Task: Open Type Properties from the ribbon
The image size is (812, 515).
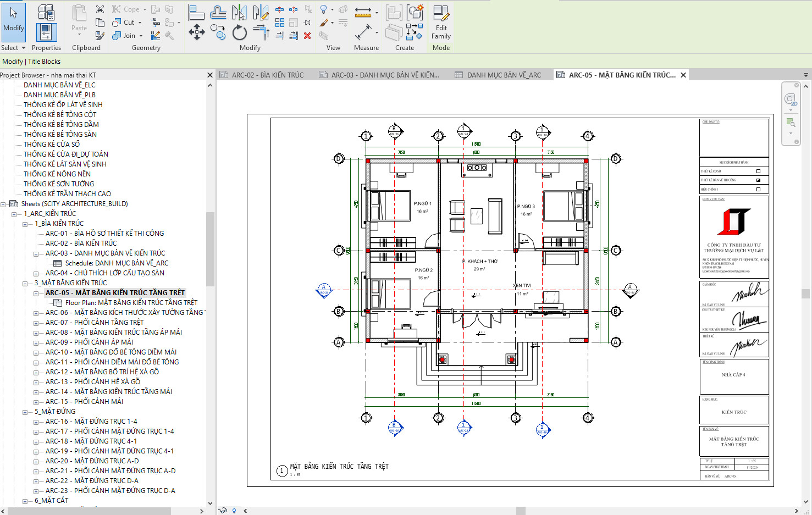Action: [47, 12]
